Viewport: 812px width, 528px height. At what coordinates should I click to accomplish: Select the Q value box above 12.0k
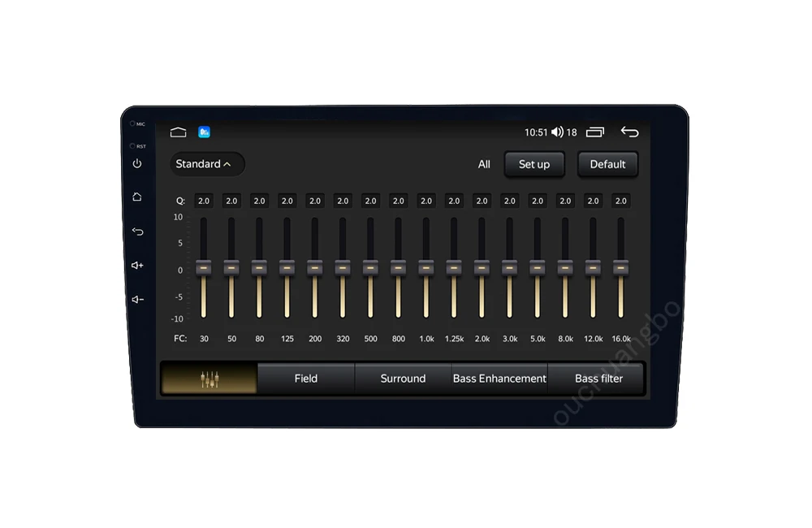click(x=593, y=201)
